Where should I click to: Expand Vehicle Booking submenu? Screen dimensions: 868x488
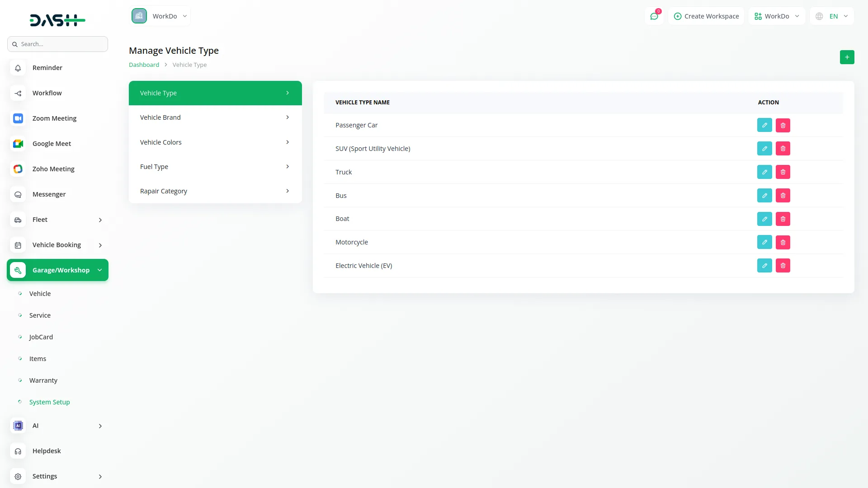[x=100, y=245]
